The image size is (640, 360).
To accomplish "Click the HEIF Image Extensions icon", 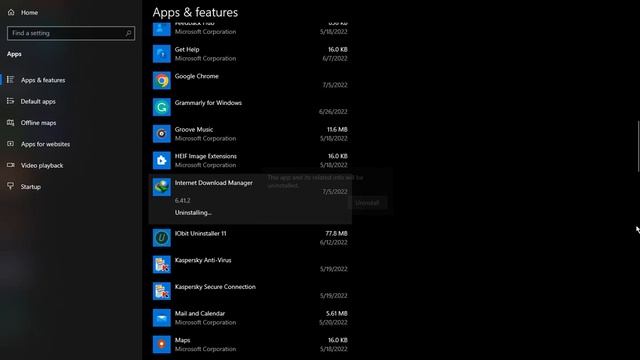I will pyautogui.click(x=162, y=160).
